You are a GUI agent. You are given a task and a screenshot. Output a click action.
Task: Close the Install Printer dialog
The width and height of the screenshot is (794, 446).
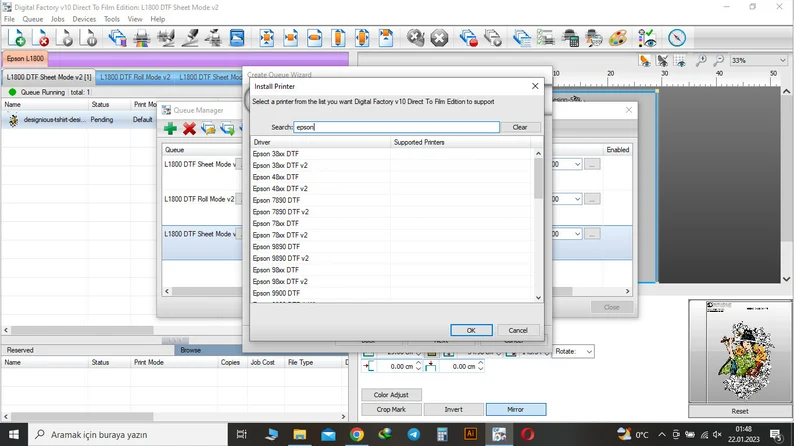[535, 86]
